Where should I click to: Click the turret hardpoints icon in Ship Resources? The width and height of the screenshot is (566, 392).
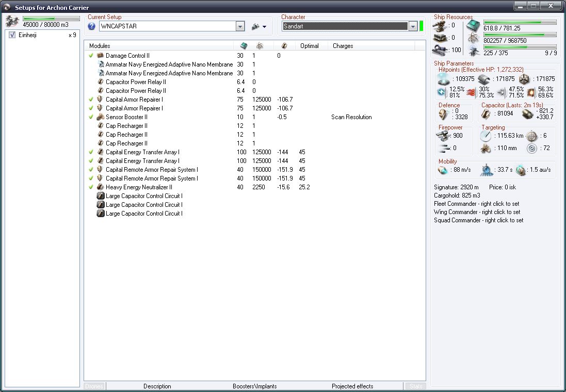pyautogui.click(x=440, y=26)
